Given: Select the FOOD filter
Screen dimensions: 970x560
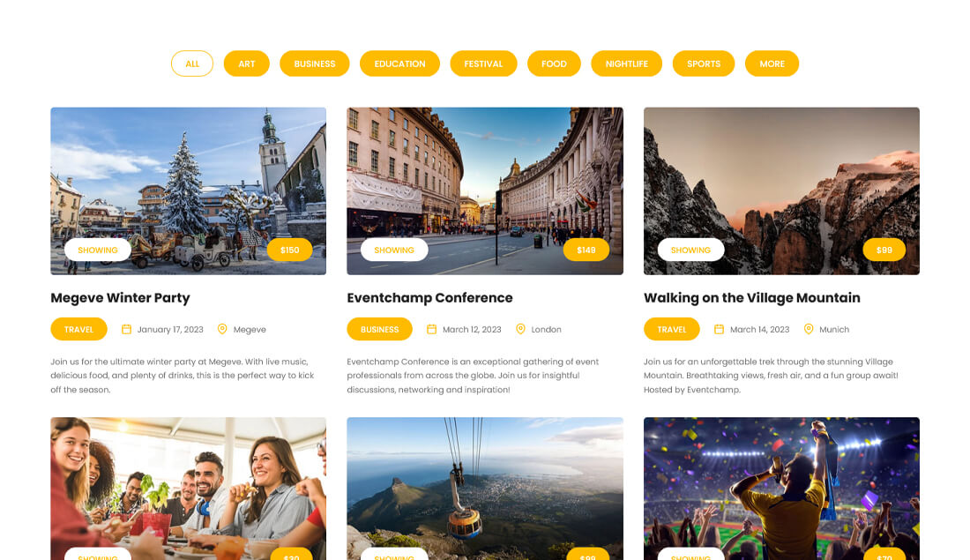Looking at the screenshot, I should pyautogui.click(x=555, y=63).
